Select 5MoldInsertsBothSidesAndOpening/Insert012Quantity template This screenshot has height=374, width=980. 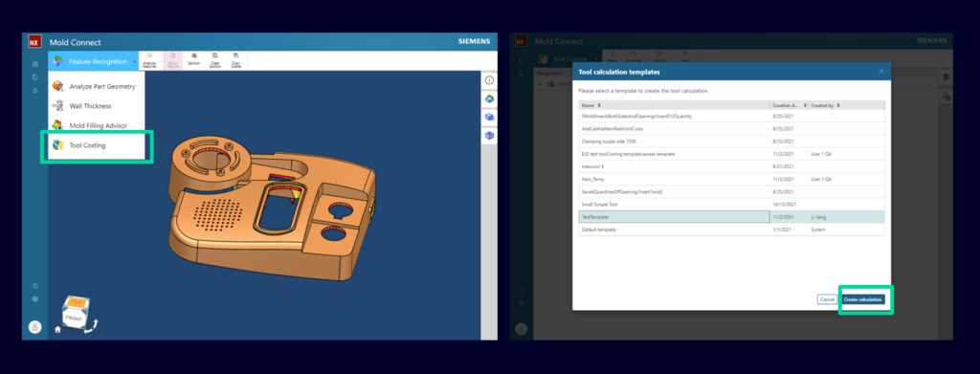pos(731,116)
